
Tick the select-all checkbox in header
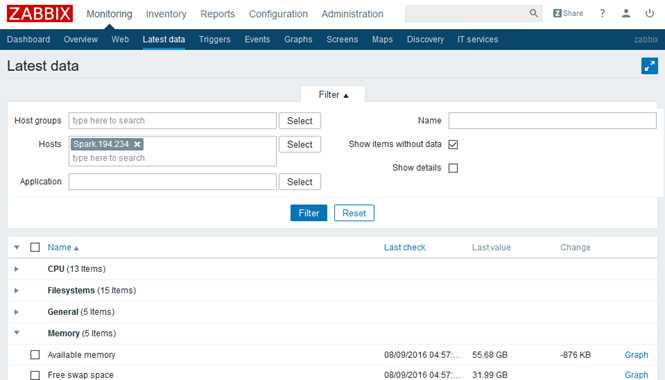tap(35, 247)
